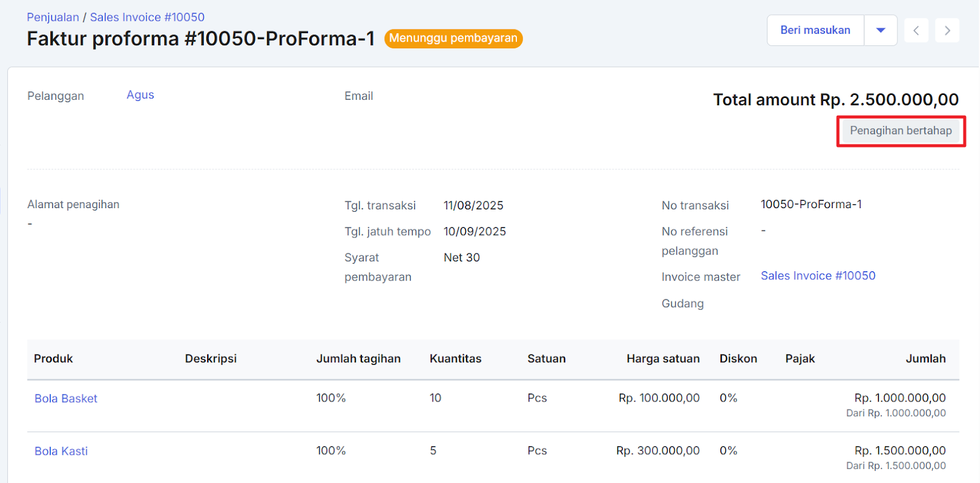Click the Beri masukan button
Viewport: 980px width, 483px height.
pyautogui.click(x=815, y=31)
